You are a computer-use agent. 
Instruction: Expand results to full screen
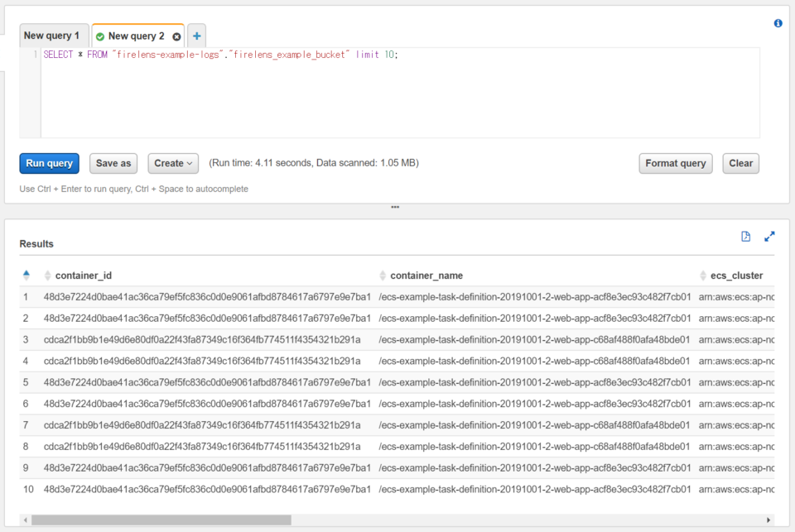(x=769, y=237)
